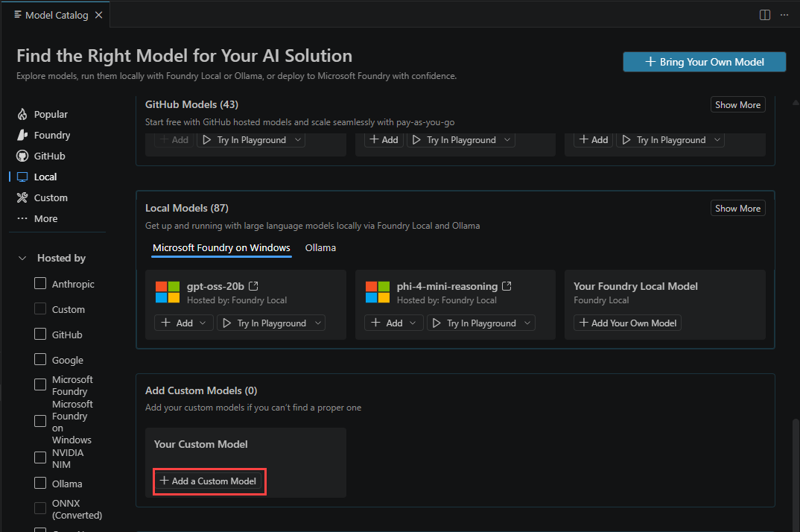Open phi-4-mini-reasoning Try In Playground dropdown arrow

click(527, 323)
